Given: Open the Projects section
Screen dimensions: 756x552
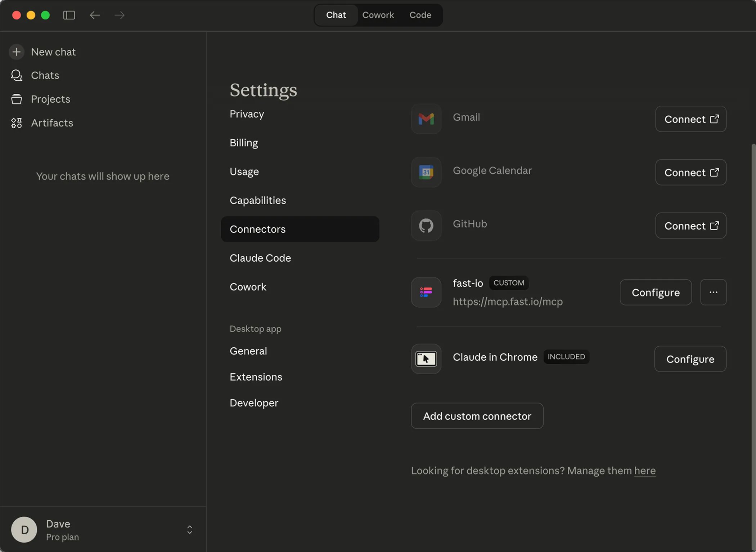Looking at the screenshot, I should click(50, 99).
